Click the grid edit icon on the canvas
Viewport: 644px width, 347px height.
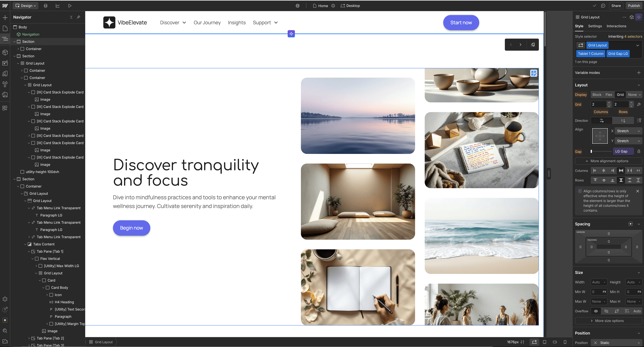pyautogui.click(x=534, y=73)
